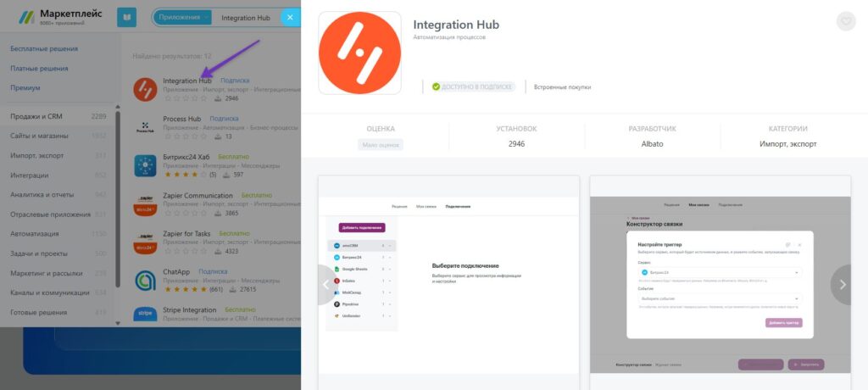Click Zapier Communication app icon
868x390 pixels.
coord(145,204)
